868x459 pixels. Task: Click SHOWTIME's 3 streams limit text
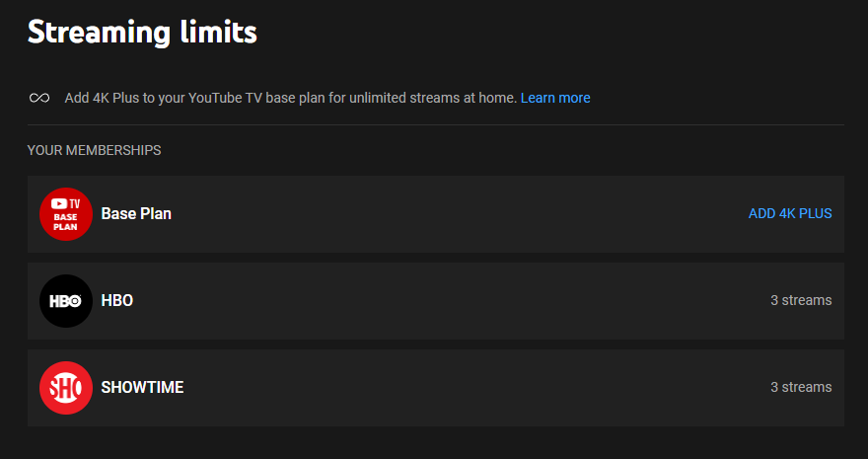(x=800, y=387)
